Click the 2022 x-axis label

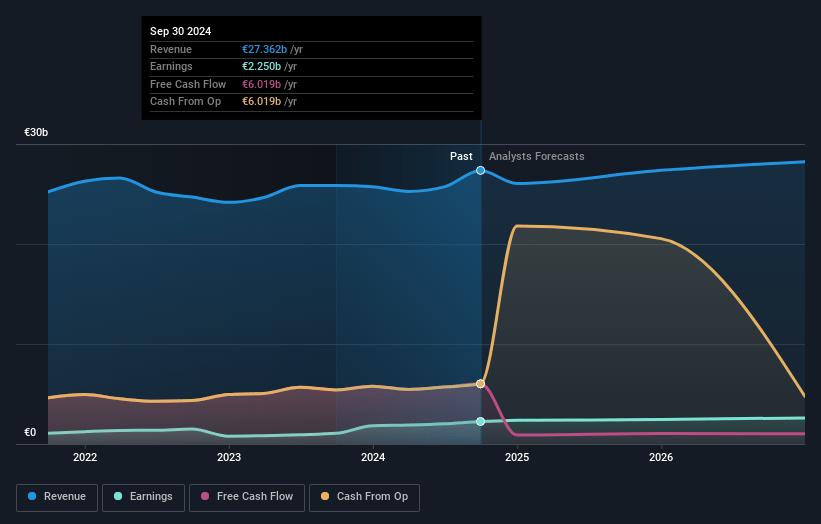click(85, 457)
